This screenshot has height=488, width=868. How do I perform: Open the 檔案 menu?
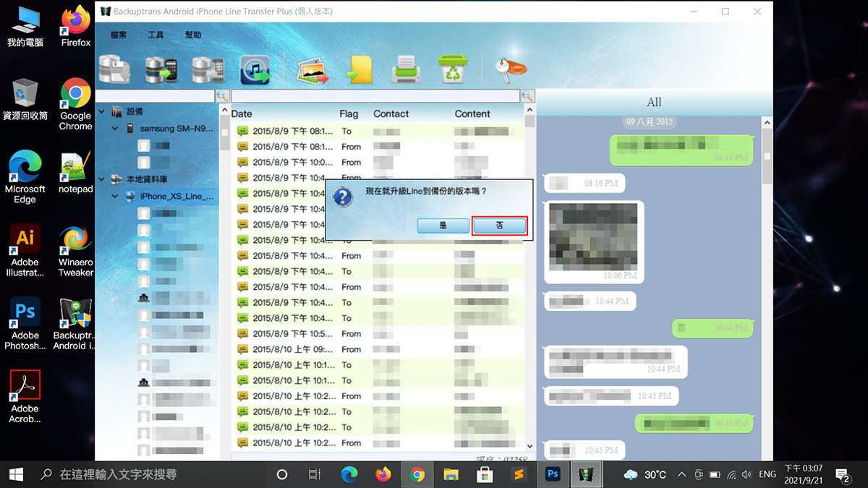[120, 34]
